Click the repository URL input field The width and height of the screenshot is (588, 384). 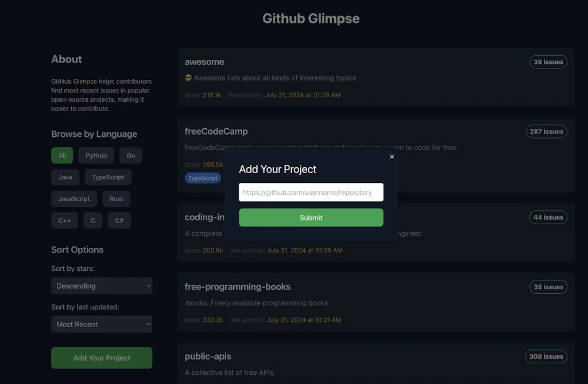pyautogui.click(x=311, y=192)
